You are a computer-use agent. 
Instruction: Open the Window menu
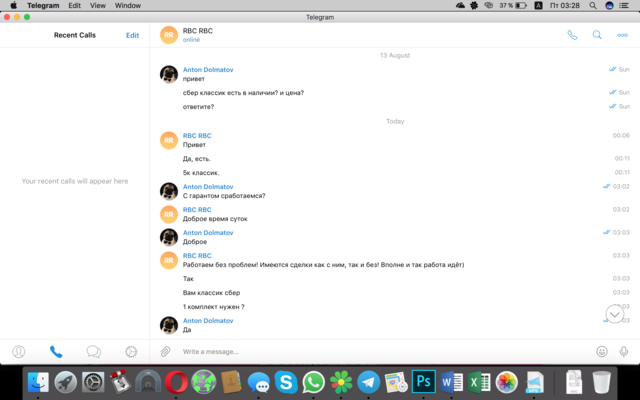point(128,6)
